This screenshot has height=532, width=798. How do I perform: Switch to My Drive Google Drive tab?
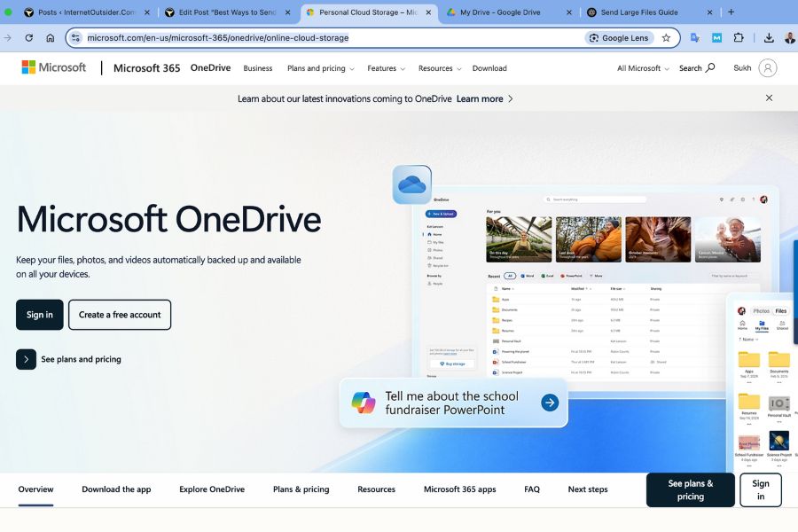coord(501,12)
